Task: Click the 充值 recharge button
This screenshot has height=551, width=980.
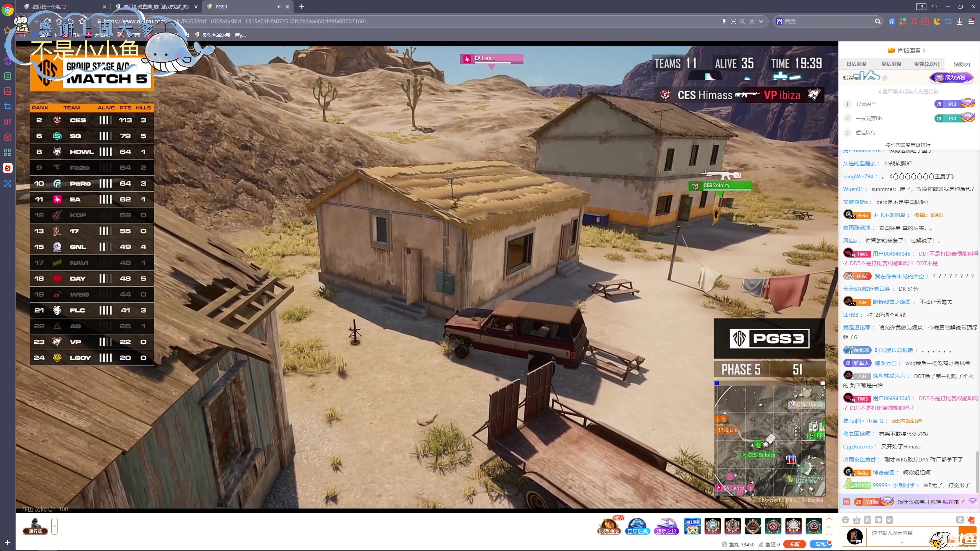Action: pos(794,544)
